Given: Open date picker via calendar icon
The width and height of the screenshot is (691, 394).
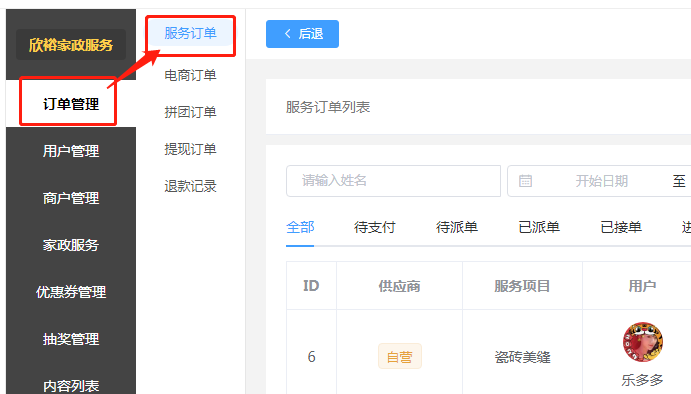Looking at the screenshot, I should 525,181.
